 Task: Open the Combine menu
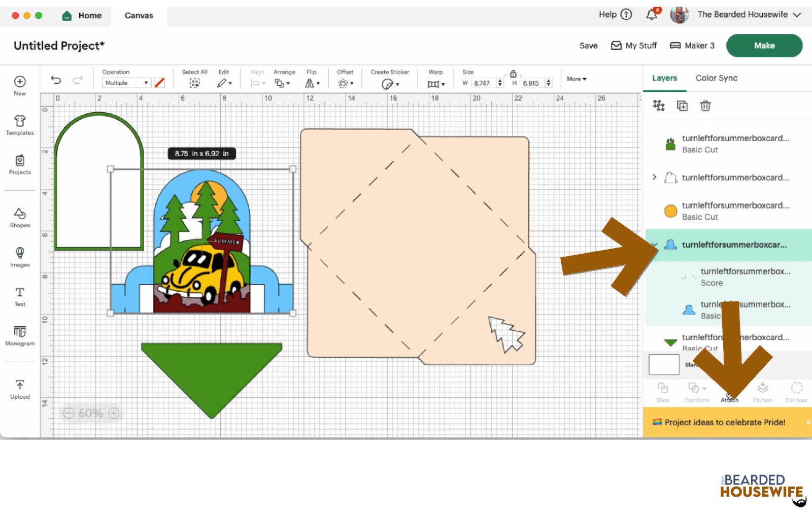pos(697,392)
